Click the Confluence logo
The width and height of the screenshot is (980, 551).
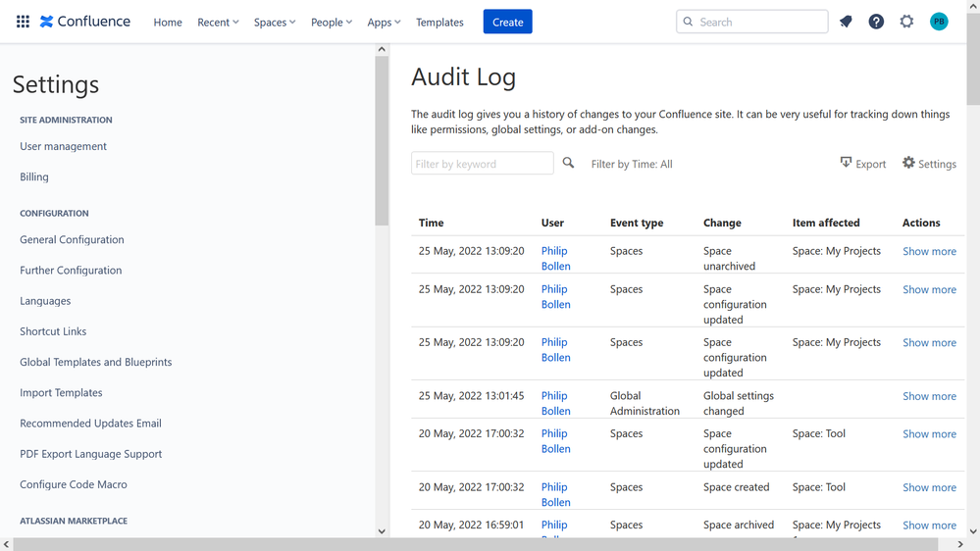[x=85, y=22]
